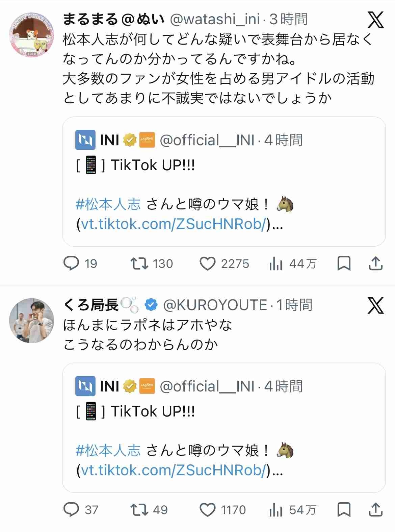Retweet the まるまる@ぬい post
Screen dimensions: 395x532
[140, 263]
